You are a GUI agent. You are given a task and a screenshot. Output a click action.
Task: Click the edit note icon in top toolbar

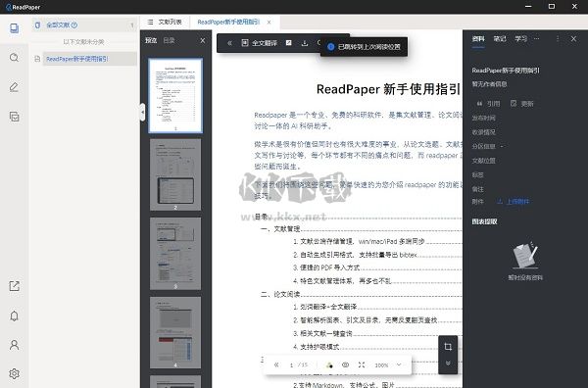(289, 43)
